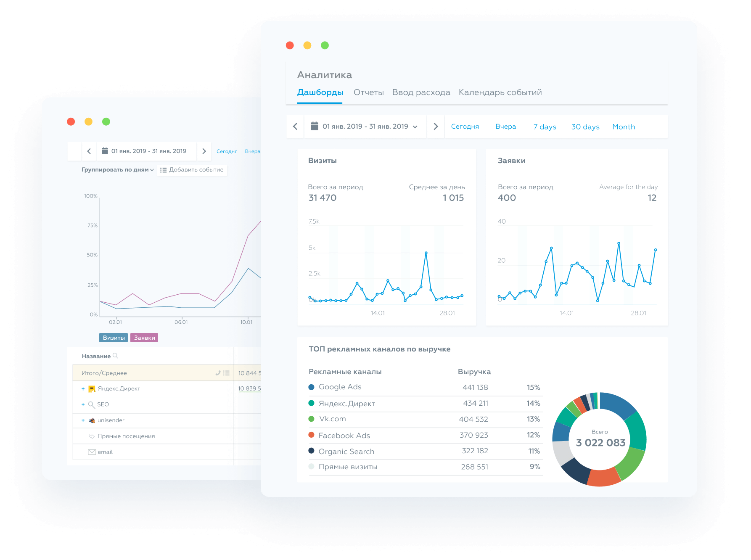Click revenue value 434 211
Image resolution: width=751 pixels, height=560 pixels.
pyautogui.click(x=476, y=403)
